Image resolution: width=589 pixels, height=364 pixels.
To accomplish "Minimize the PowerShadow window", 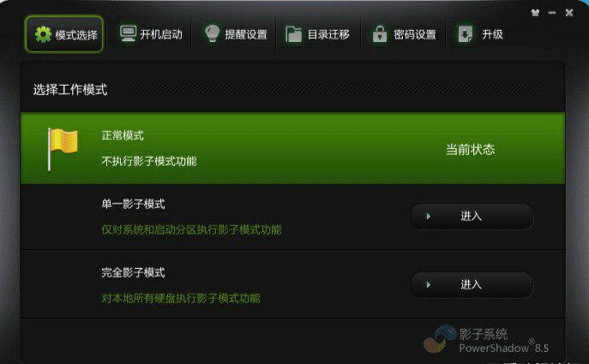I will 552,13.
